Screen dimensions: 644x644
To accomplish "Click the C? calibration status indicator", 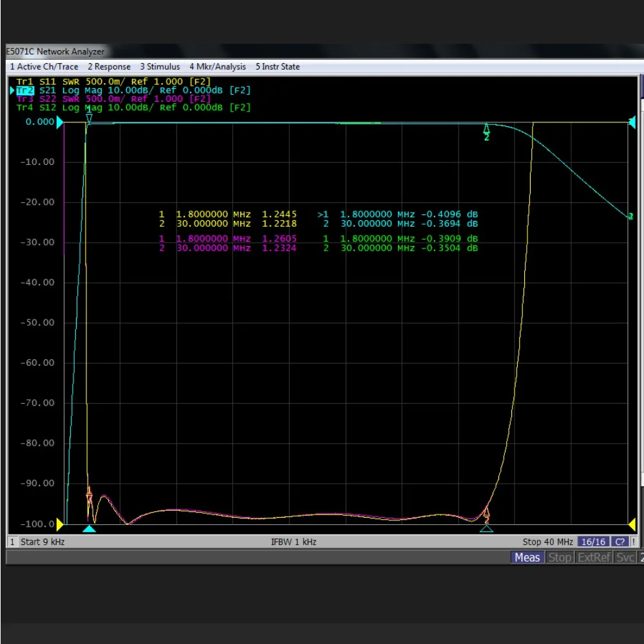I will (x=620, y=542).
